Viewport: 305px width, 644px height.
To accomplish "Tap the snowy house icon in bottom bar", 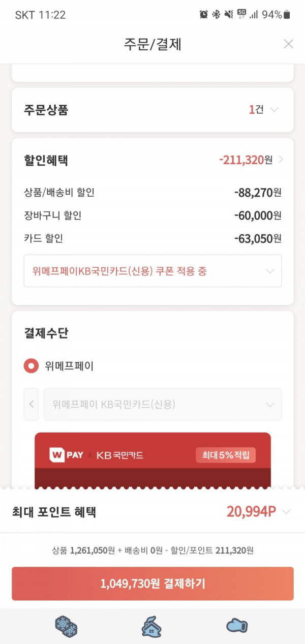I will coord(152,627).
